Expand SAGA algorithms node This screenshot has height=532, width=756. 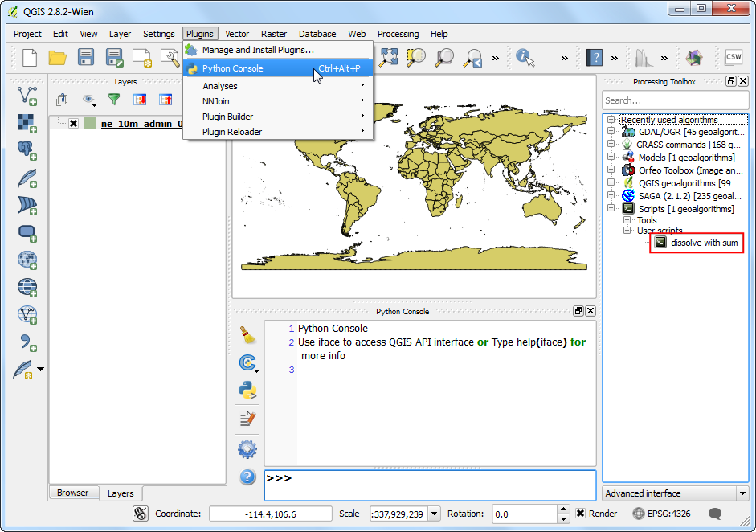pos(611,194)
